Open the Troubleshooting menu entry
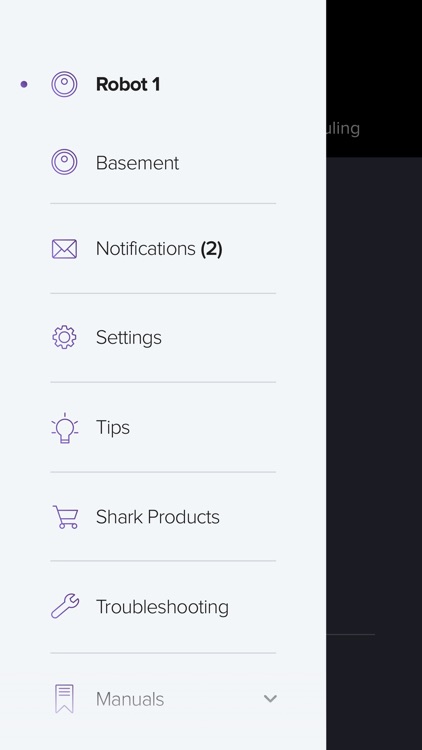The image size is (422, 750). [162, 607]
